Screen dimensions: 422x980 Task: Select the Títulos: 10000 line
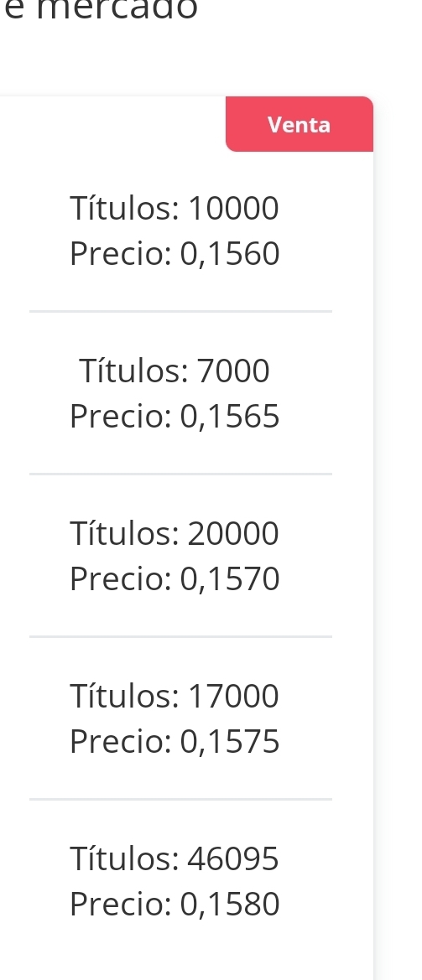coord(174,208)
